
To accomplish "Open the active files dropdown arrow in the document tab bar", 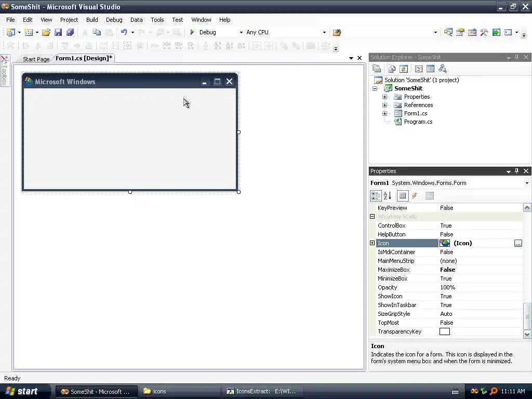I will coord(351,58).
